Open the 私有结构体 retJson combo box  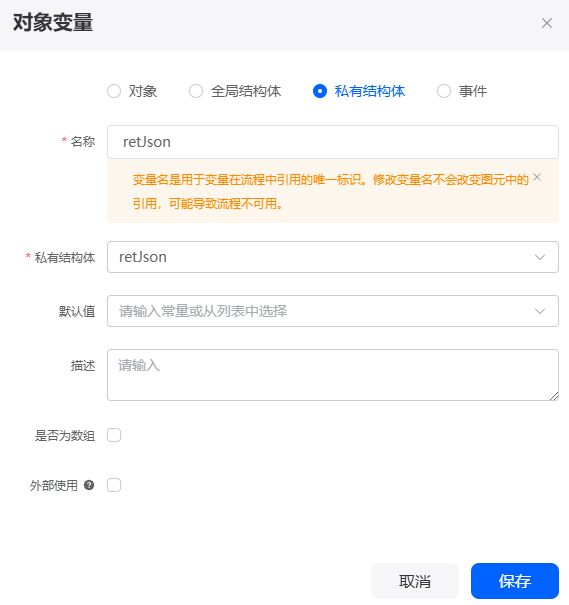333,257
